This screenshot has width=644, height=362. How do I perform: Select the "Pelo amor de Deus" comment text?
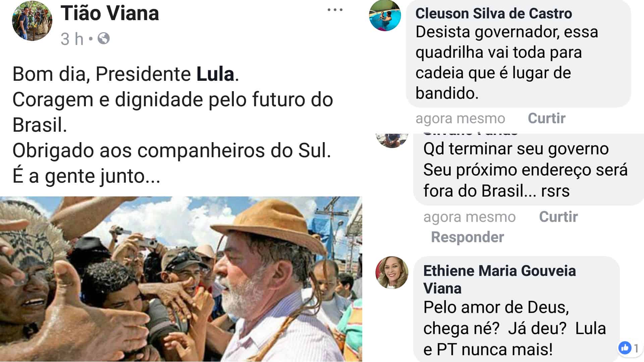514,328
